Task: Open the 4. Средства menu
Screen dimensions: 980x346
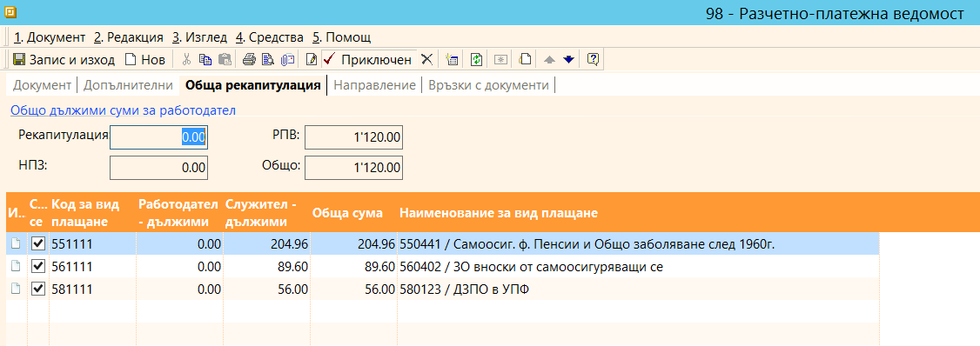Action: [x=270, y=37]
